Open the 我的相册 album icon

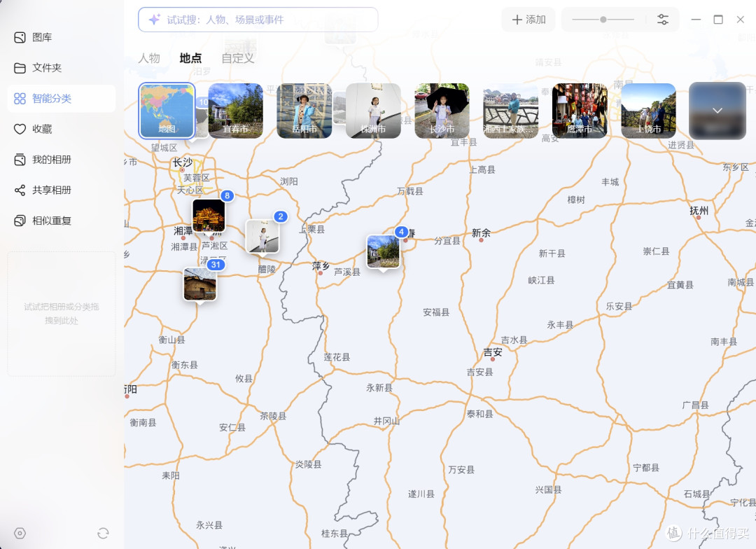20,160
